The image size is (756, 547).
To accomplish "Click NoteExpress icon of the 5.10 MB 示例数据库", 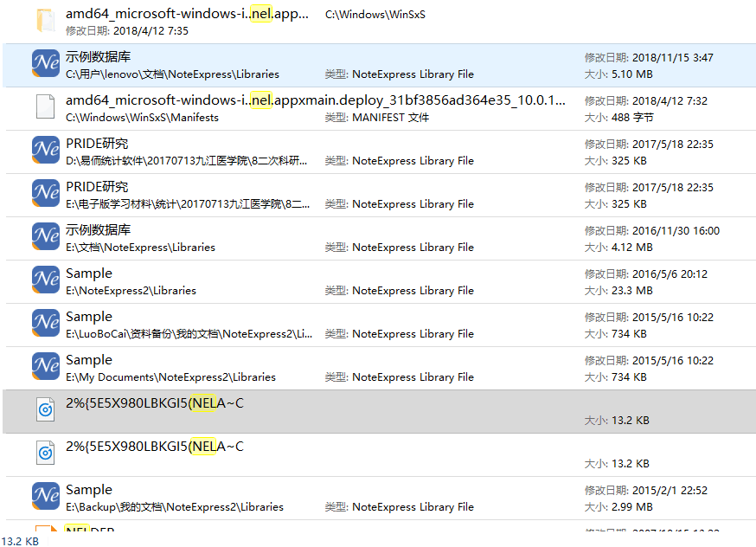I will coord(46,63).
